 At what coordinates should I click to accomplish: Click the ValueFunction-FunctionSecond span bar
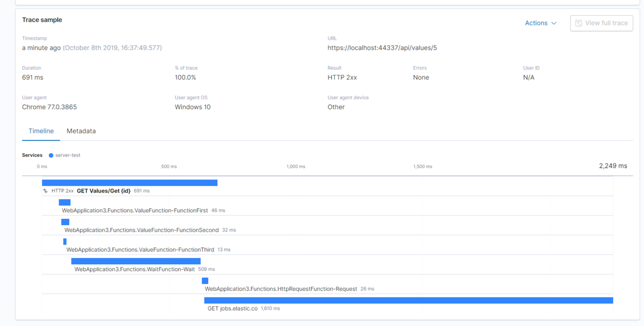pos(65,222)
